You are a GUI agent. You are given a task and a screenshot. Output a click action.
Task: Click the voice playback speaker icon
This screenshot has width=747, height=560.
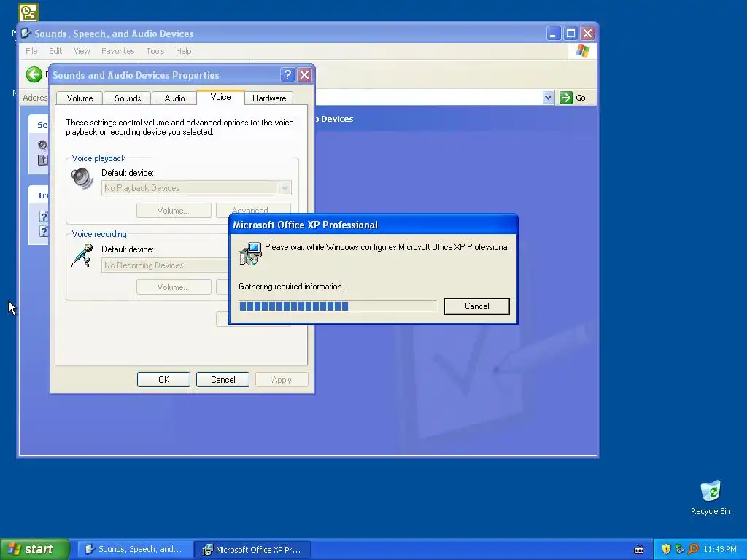point(82,179)
